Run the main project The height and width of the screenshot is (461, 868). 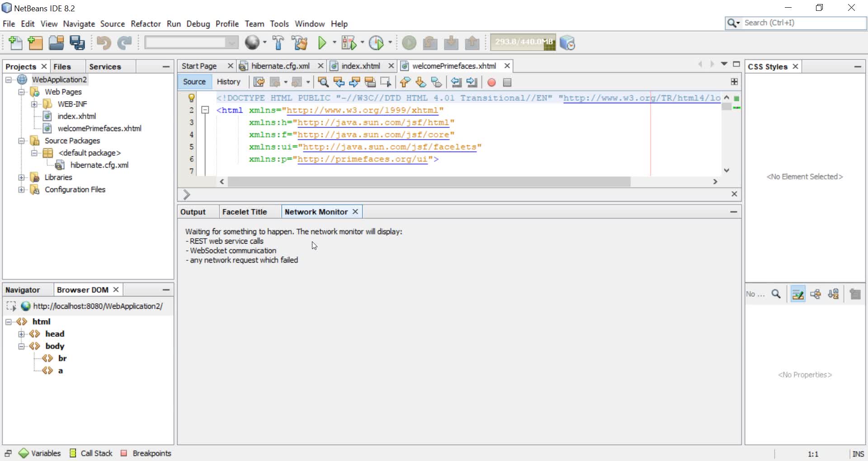coord(323,42)
